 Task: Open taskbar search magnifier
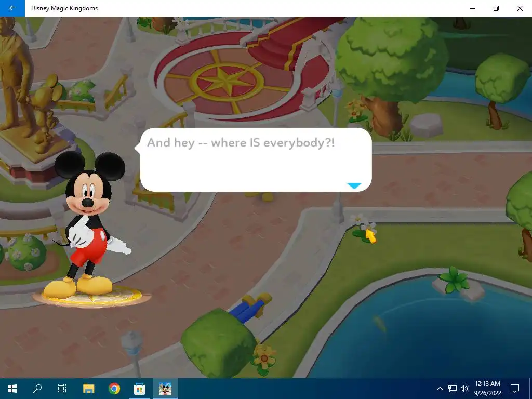pyautogui.click(x=37, y=389)
